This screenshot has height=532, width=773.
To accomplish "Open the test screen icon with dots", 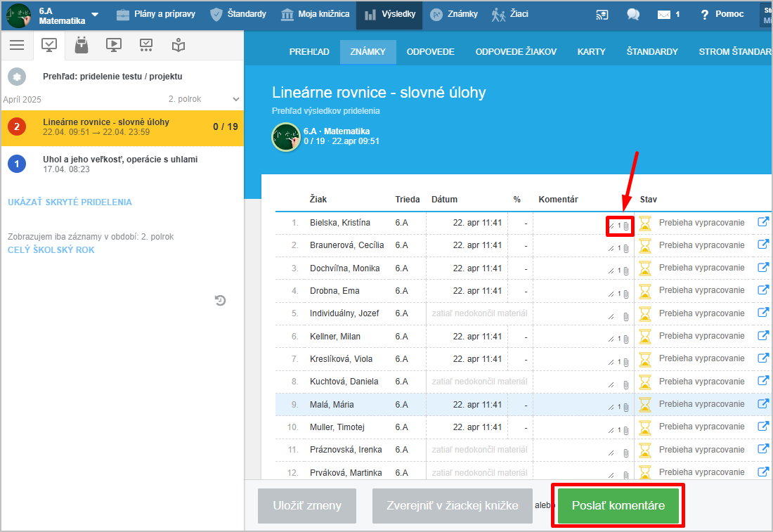I will pos(146,46).
